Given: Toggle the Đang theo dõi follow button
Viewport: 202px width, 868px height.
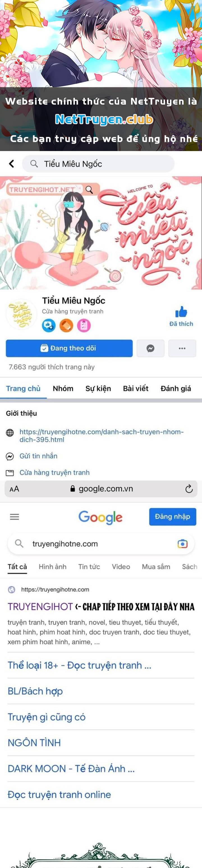Looking at the screenshot, I should point(69,349).
